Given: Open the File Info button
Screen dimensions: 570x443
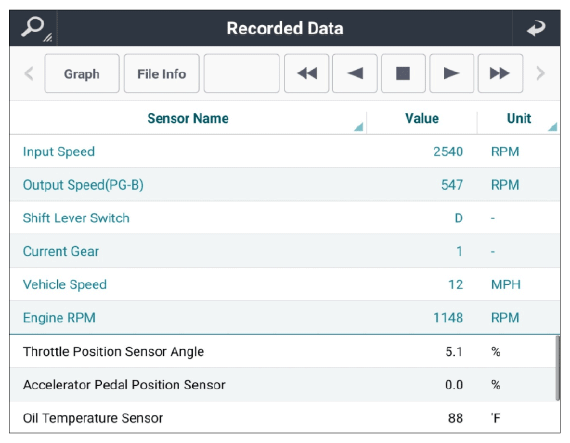Looking at the screenshot, I should click(x=161, y=73).
